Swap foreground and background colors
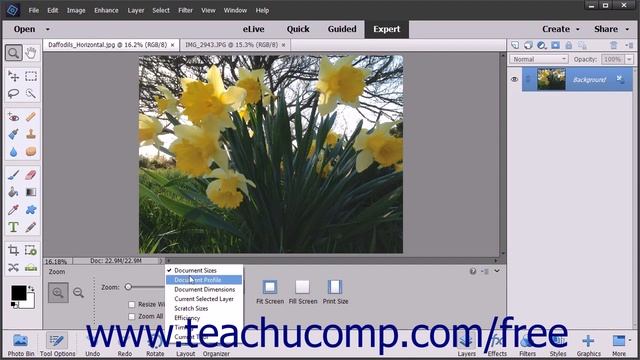 (31, 289)
